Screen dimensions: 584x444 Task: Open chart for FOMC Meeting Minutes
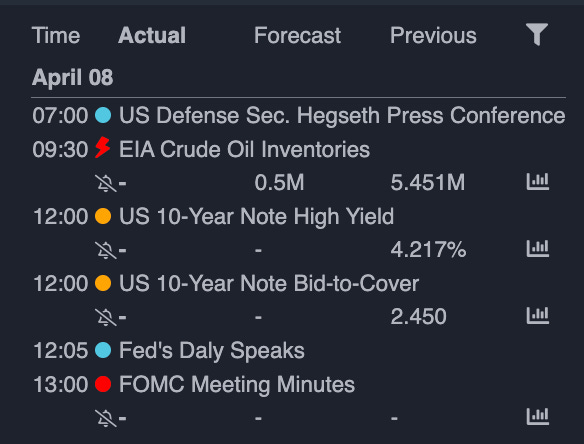tap(537, 416)
